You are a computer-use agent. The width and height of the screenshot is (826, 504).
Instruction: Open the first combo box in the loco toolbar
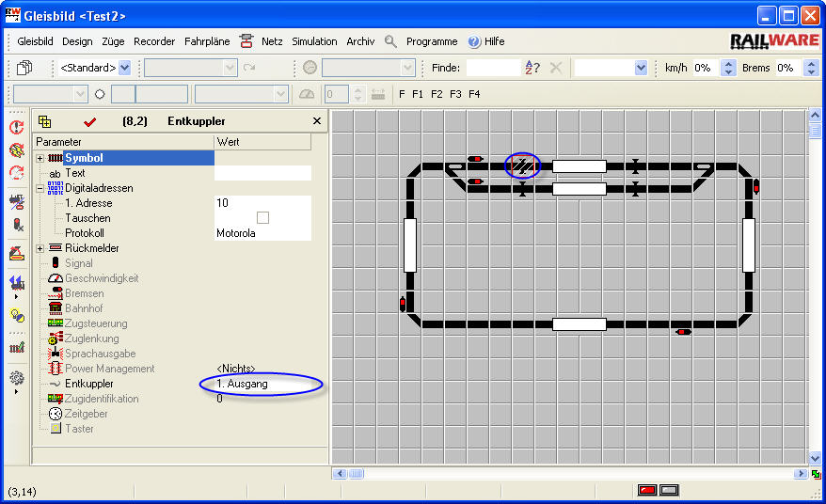point(50,94)
